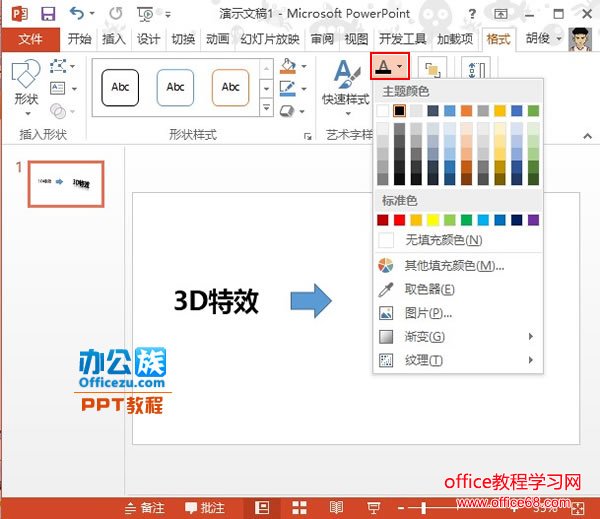Switch to Slide Sorter view
Viewport: 600px width, 519px height.
[x=299, y=508]
